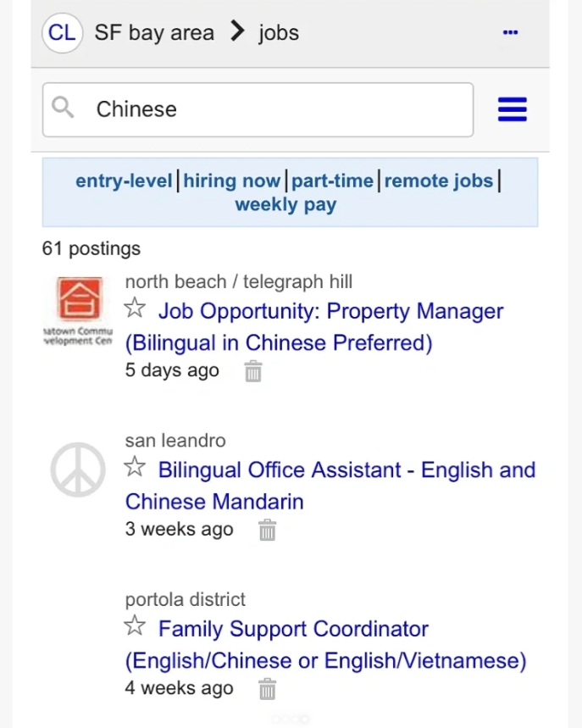Click the magnifier search icon
582x728 pixels.
pyautogui.click(x=63, y=108)
